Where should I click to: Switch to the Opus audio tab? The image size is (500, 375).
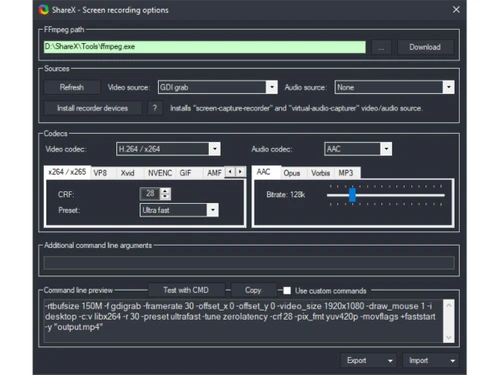(x=292, y=173)
